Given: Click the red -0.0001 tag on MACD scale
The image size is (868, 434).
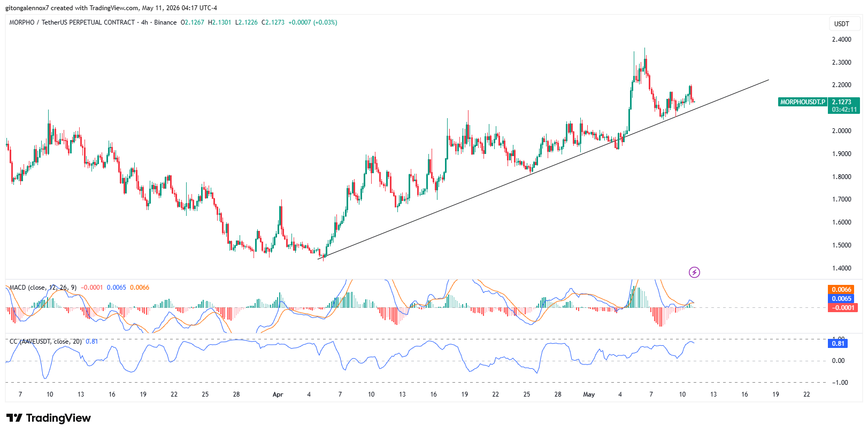Looking at the screenshot, I should point(843,308).
